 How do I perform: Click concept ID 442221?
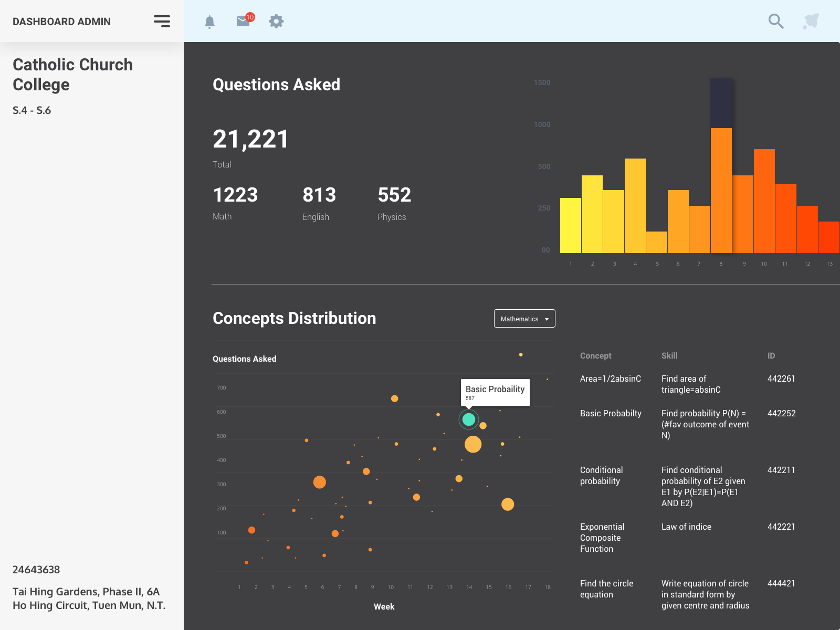(x=781, y=527)
